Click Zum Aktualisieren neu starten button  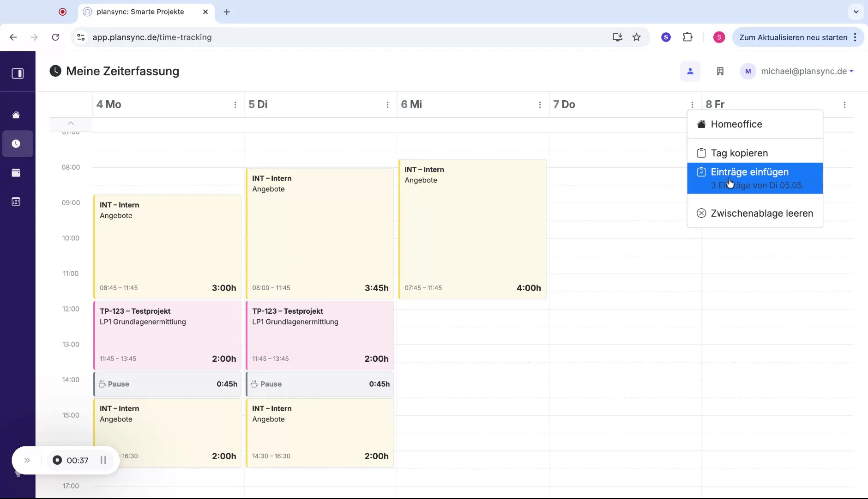tap(793, 37)
